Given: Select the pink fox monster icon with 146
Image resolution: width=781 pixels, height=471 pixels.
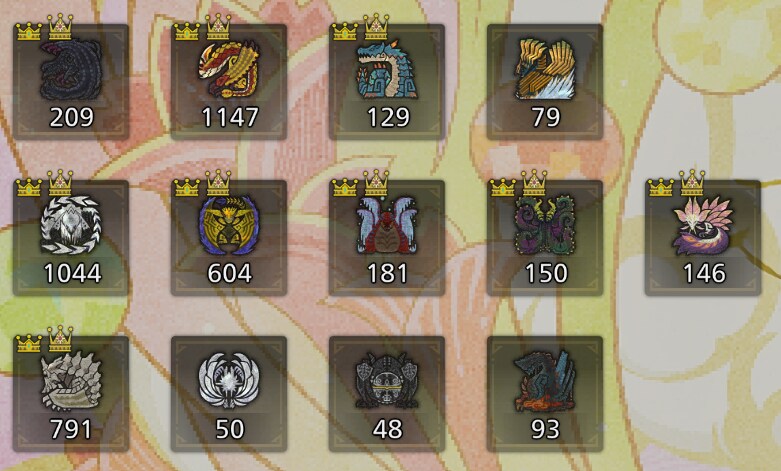Looking at the screenshot, I should 703,225.
